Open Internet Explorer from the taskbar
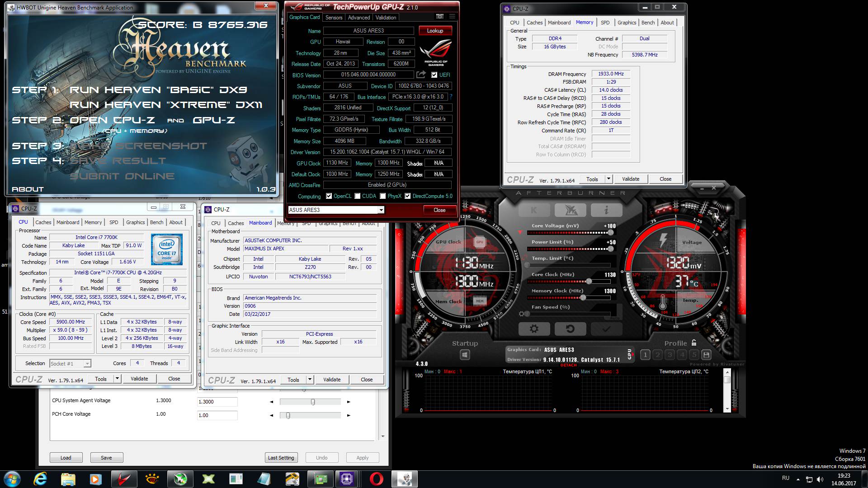 coord(40,479)
